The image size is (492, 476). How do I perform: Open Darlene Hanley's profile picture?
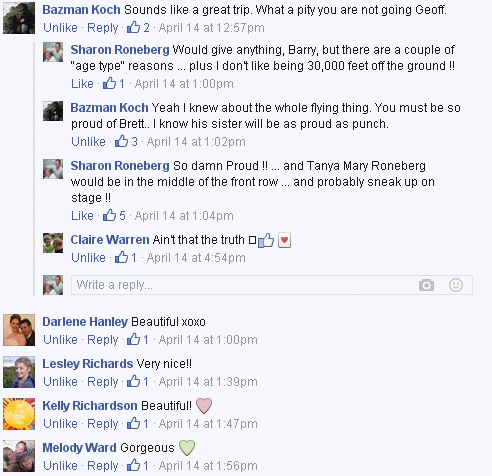[19, 330]
